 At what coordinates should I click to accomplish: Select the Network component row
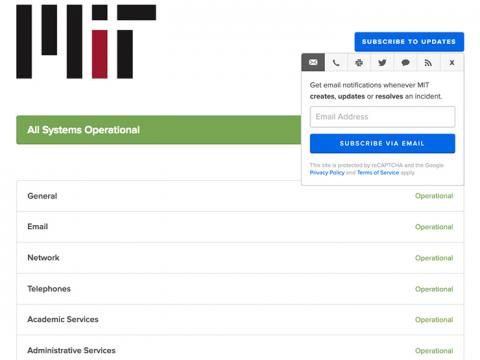click(240, 258)
